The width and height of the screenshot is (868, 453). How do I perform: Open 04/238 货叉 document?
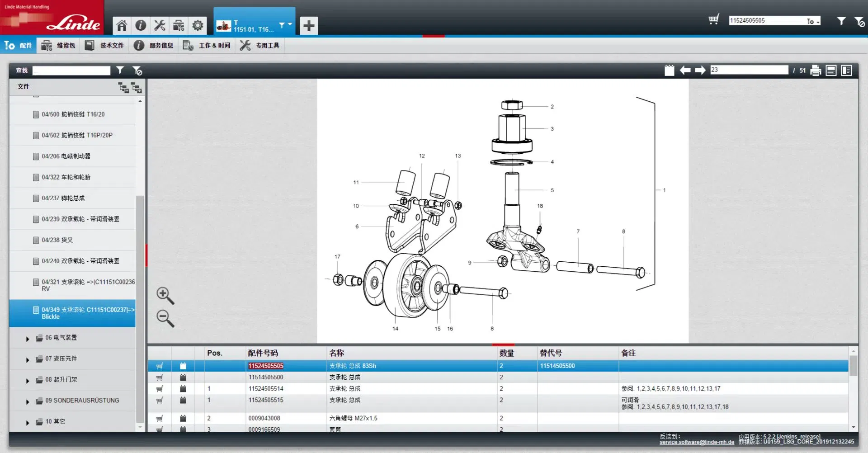[x=72, y=240]
